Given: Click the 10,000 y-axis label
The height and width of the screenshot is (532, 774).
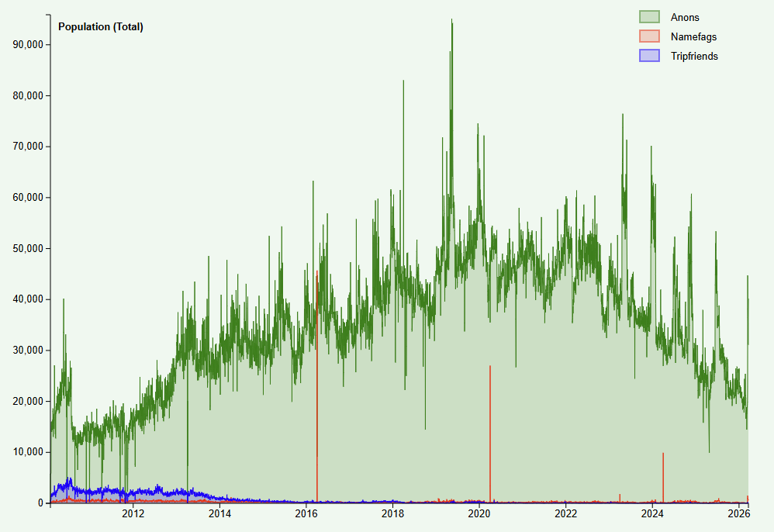Looking at the screenshot, I should 28,453.
